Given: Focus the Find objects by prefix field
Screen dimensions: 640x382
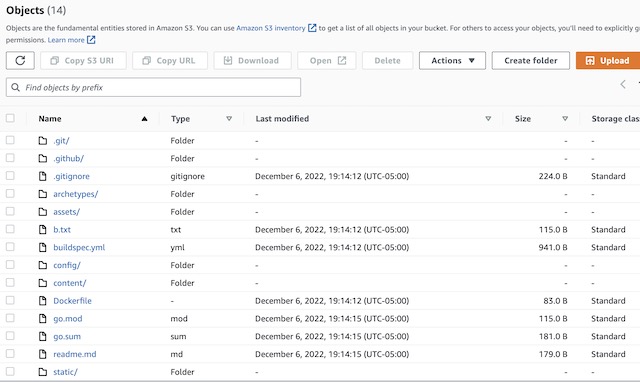Looking at the screenshot, I should tap(153, 87).
